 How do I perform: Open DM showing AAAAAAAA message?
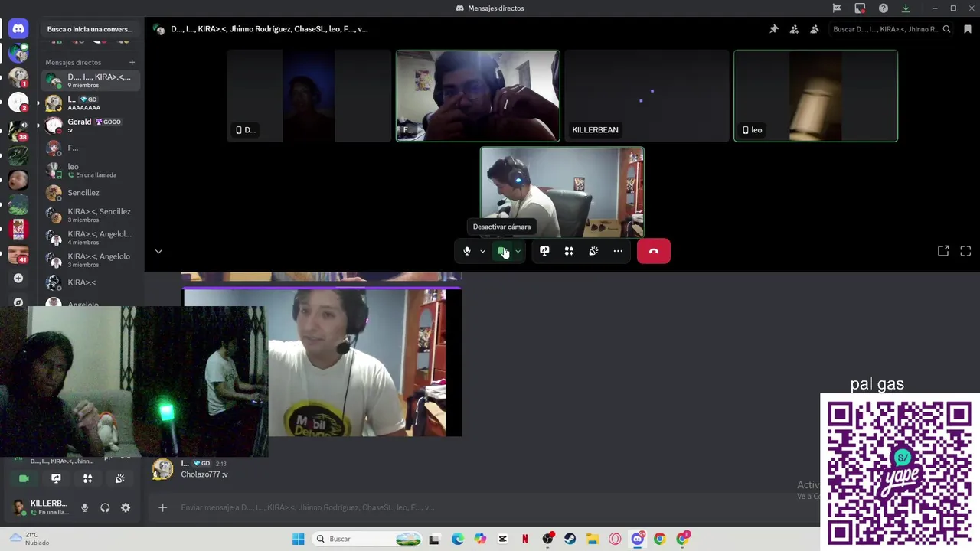91,103
